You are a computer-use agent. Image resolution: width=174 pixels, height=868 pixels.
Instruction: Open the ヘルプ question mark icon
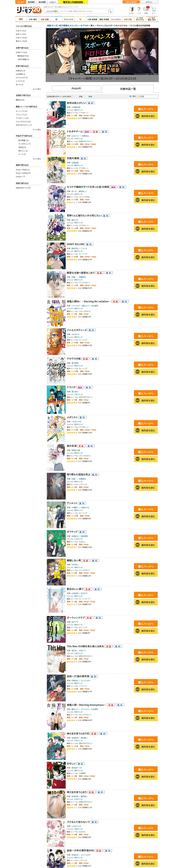pos(139,10)
